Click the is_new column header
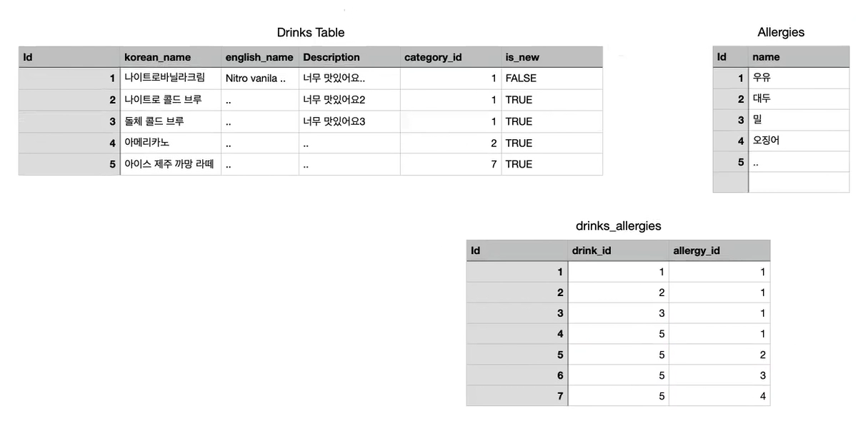 click(x=552, y=57)
